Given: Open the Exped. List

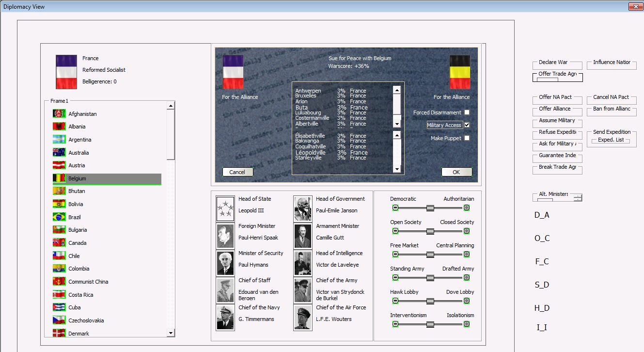Looking at the screenshot, I should pyautogui.click(x=612, y=140).
